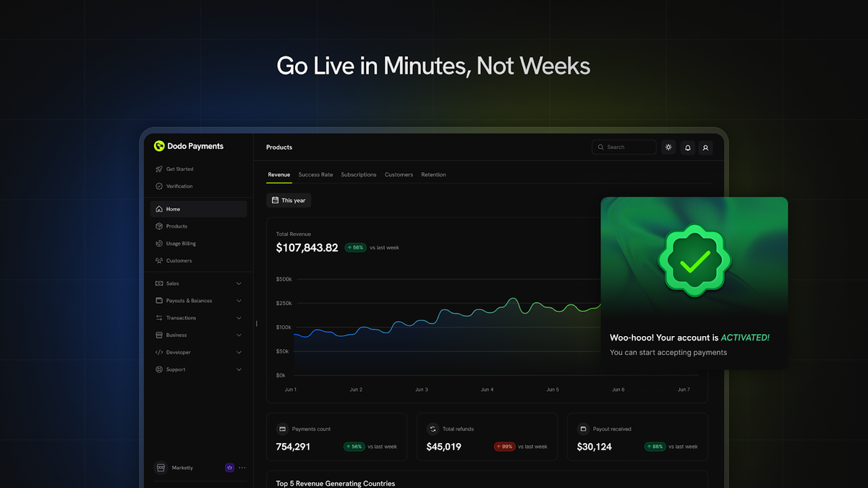Click the Customers people icon
The image size is (868, 488).
point(159,261)
